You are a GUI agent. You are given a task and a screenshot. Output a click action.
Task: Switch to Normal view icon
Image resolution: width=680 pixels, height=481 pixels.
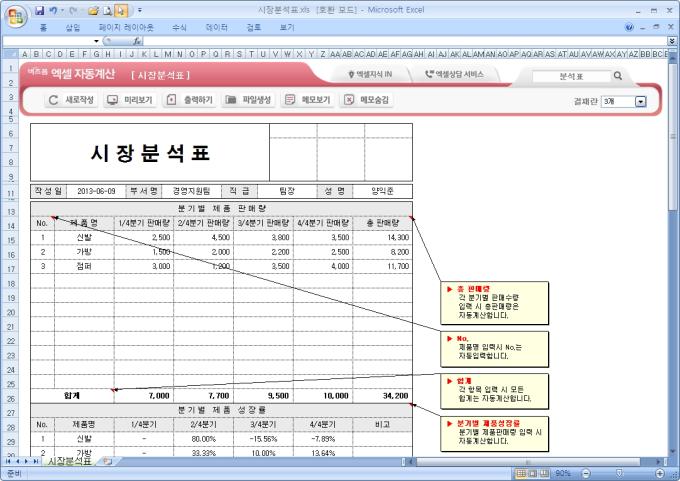(x=521, y=473)
